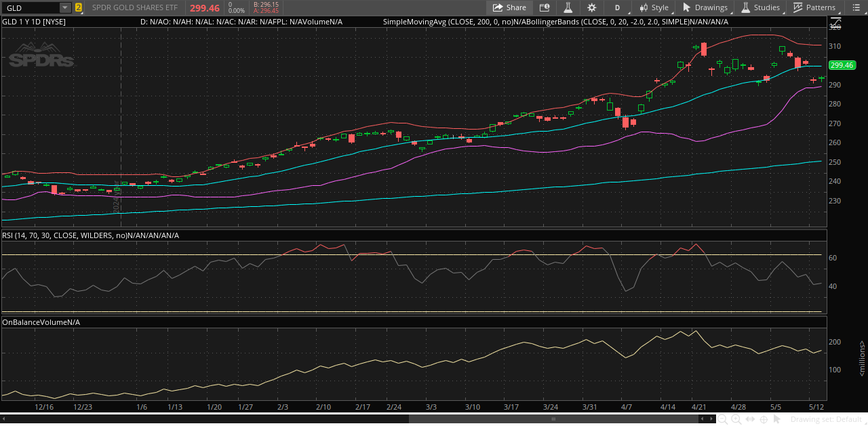Image resolution: width=868 pixels, height=426 pixels.
Task: Open the price alert clock icon
Action: (x=544, y=7)
